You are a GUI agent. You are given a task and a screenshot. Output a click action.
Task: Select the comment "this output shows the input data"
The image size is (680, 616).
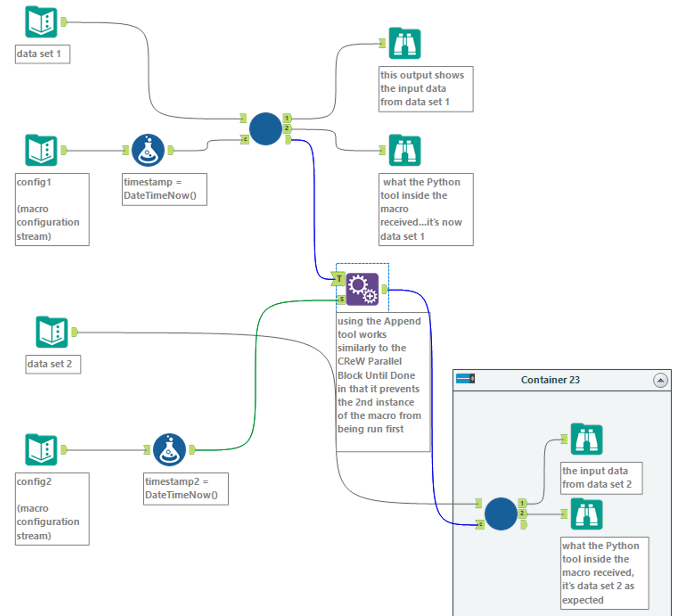click(425, 88)
